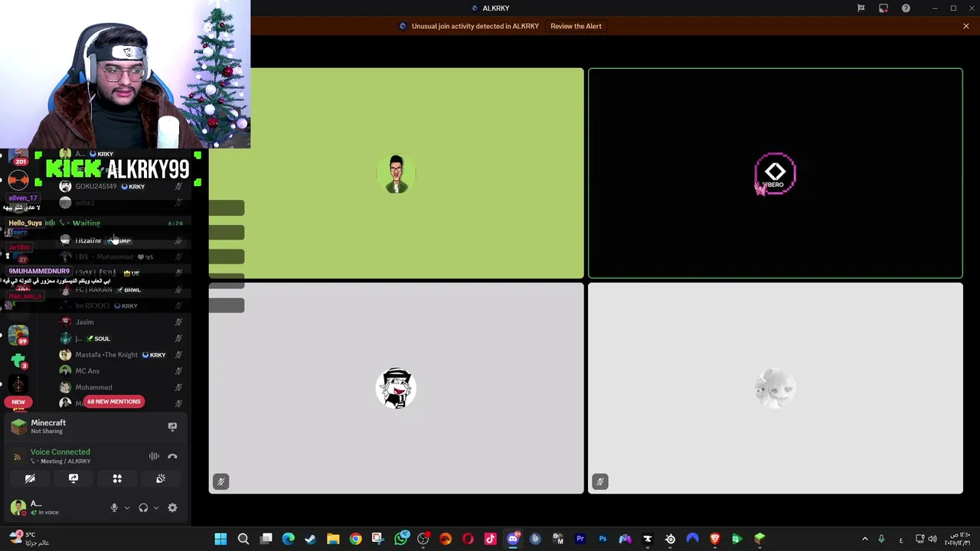Open Discord from taskbar
The image size is (980, 551).
(x=513, y=540)
